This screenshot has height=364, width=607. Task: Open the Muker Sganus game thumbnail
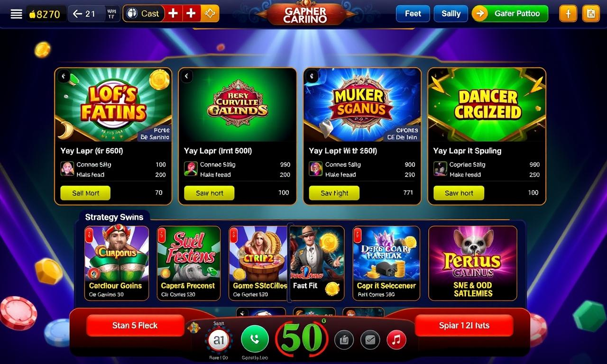pos(362,105)
